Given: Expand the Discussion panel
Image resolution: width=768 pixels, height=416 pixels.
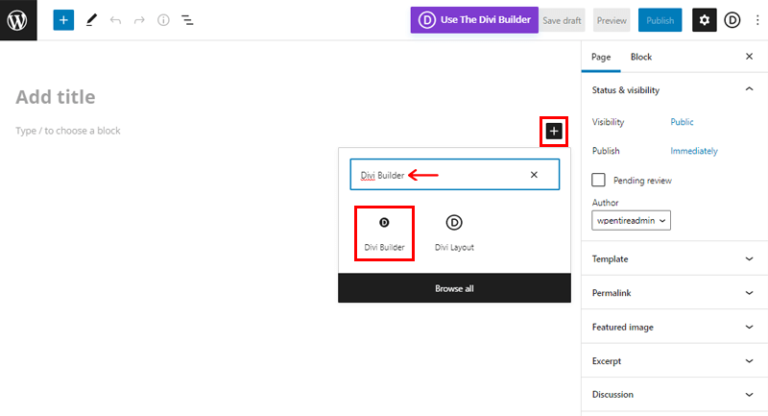Looking at the screenshot, I should (x=674, y=394).
